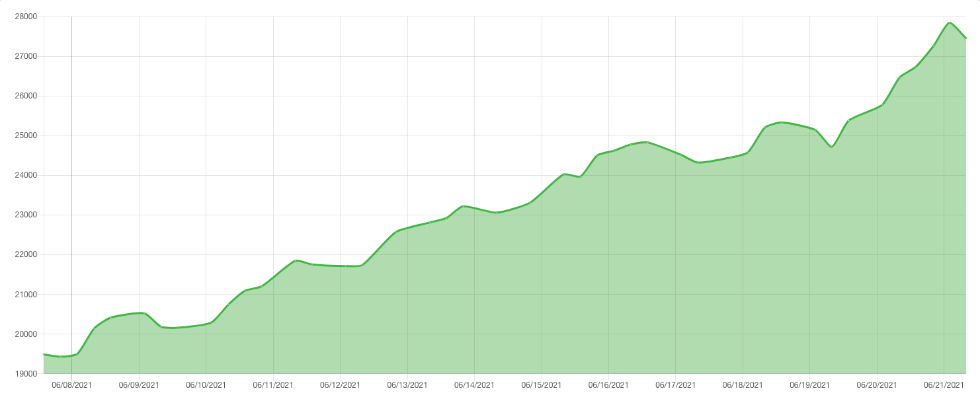The image size is (980, 403).
Task: Click the 21000 y-axis value label
Action: (x=26, y=294)
